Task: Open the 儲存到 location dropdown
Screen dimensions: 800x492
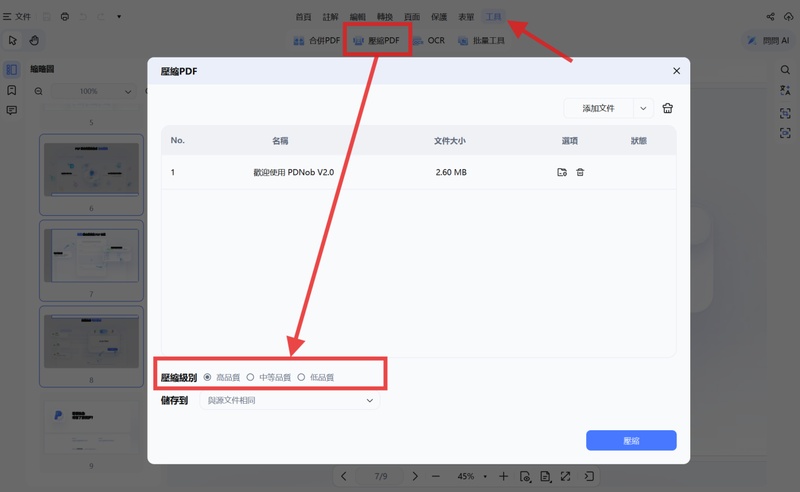Action: tap(290, 401)
